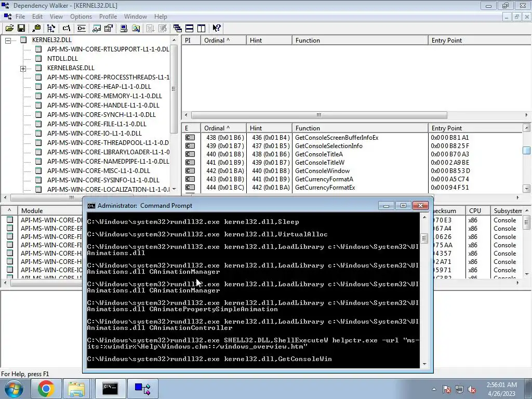The width and height of the screenshot is (532, 399).
Task: Click the View Module in External Viewer icon
Action: pyautogui.click(x=96, y=28)
